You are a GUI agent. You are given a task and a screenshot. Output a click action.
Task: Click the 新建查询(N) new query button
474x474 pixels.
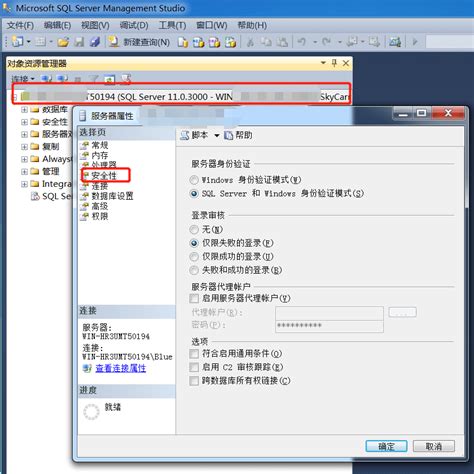(x=139, y=42)
